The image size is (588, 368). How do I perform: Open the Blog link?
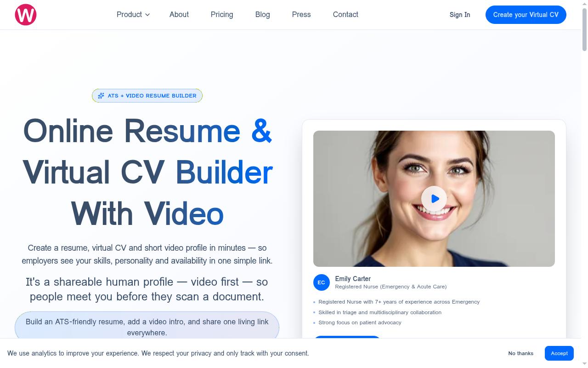[263, 15]
